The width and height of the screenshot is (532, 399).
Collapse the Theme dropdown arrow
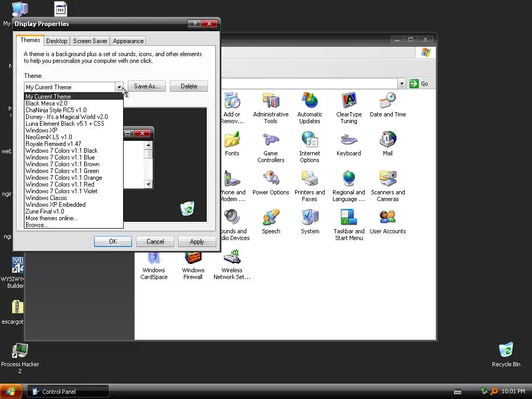tap(119, 87)
